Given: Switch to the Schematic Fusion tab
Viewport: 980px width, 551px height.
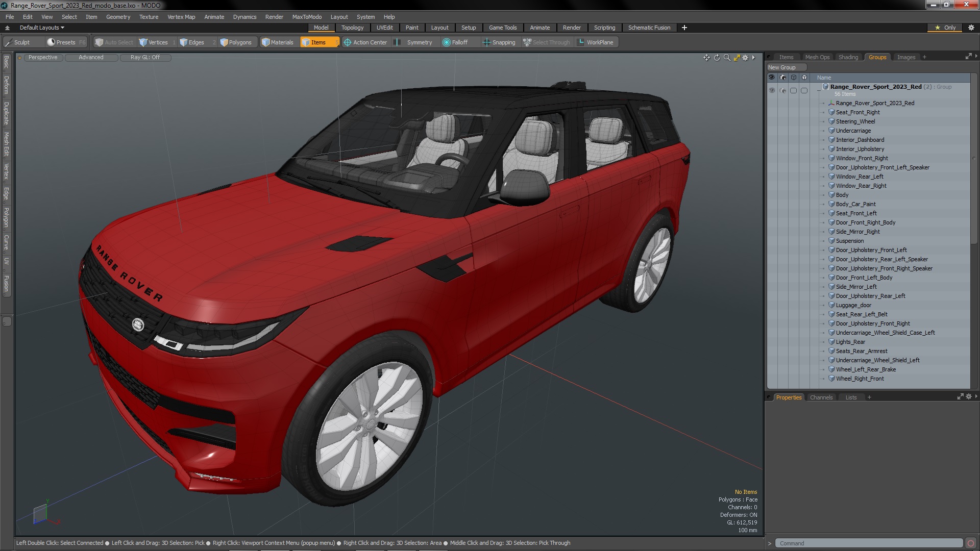Looking at the screenshot, I should point(649,28).
